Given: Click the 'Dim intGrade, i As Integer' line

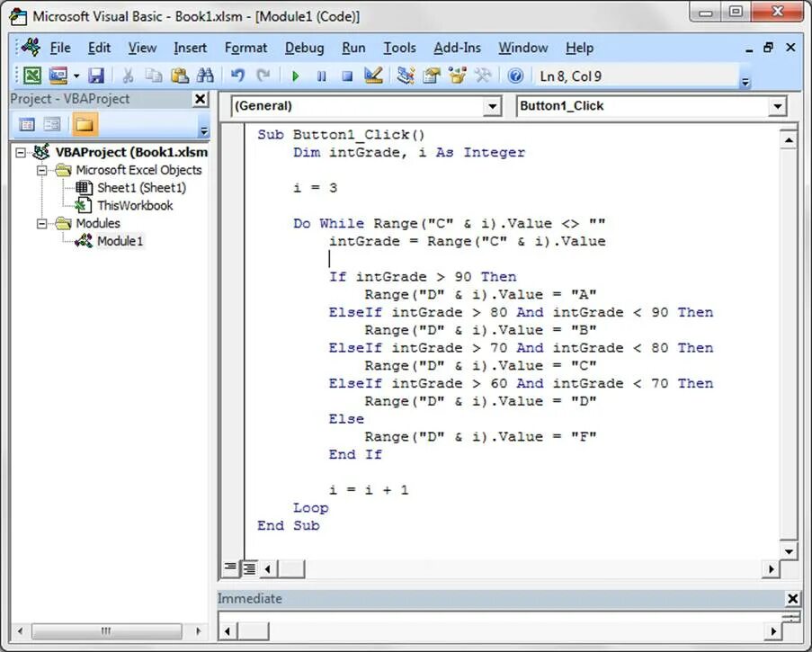Looking at the screenshot, I should 409,152.
